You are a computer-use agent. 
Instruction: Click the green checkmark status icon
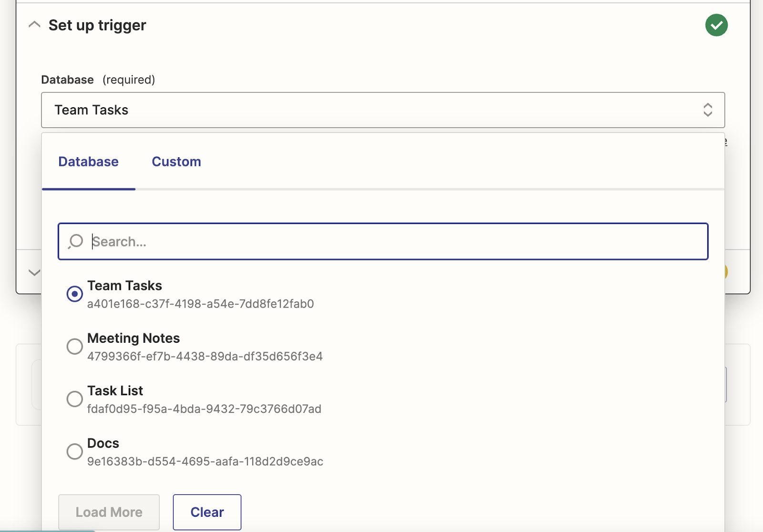tap(716, 25)
